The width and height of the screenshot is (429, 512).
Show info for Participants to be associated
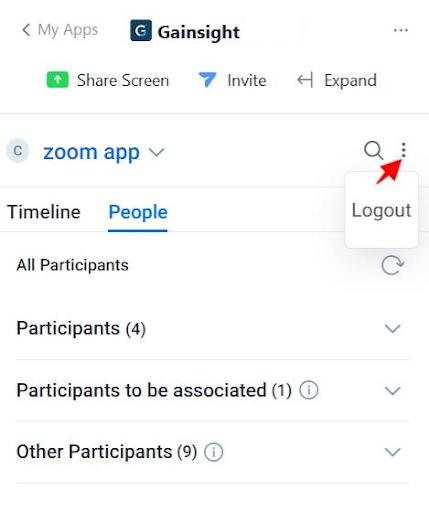(309, 390)
